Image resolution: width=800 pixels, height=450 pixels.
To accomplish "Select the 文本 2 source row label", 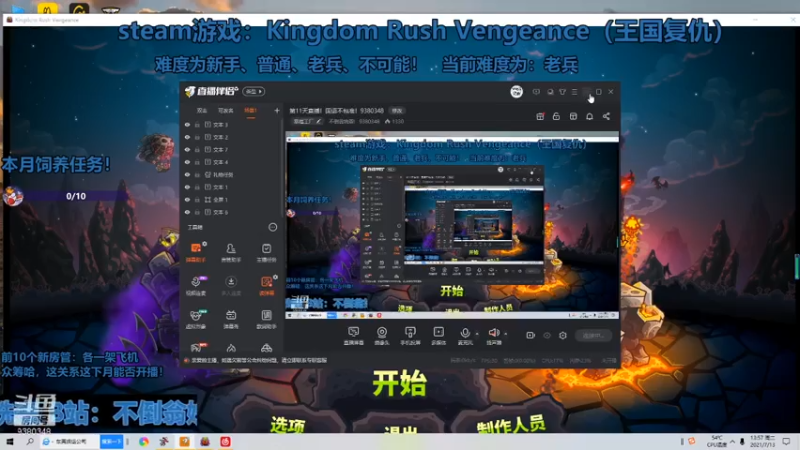I will click(x=220, y=137).
